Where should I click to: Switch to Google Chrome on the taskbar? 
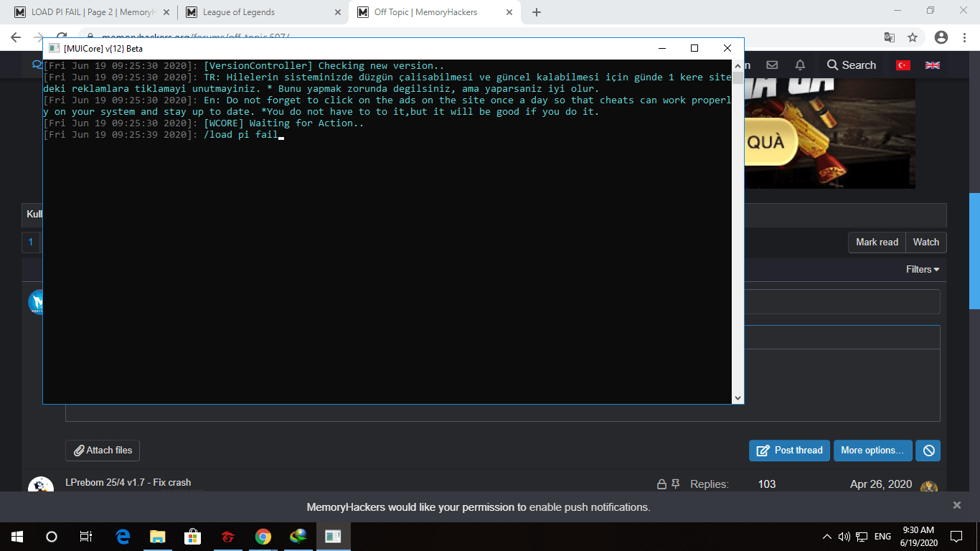coord(263,536)
